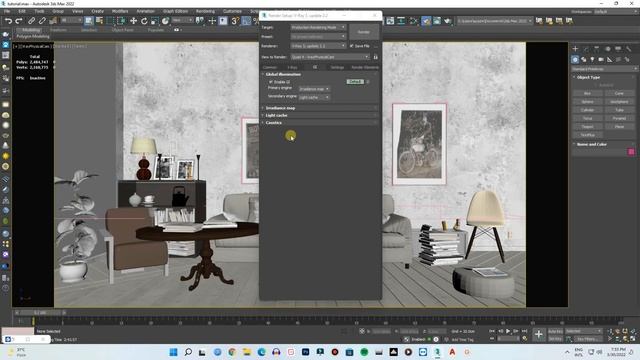
Task: Toggle the Angle Snap button
Action: (246, 21)
